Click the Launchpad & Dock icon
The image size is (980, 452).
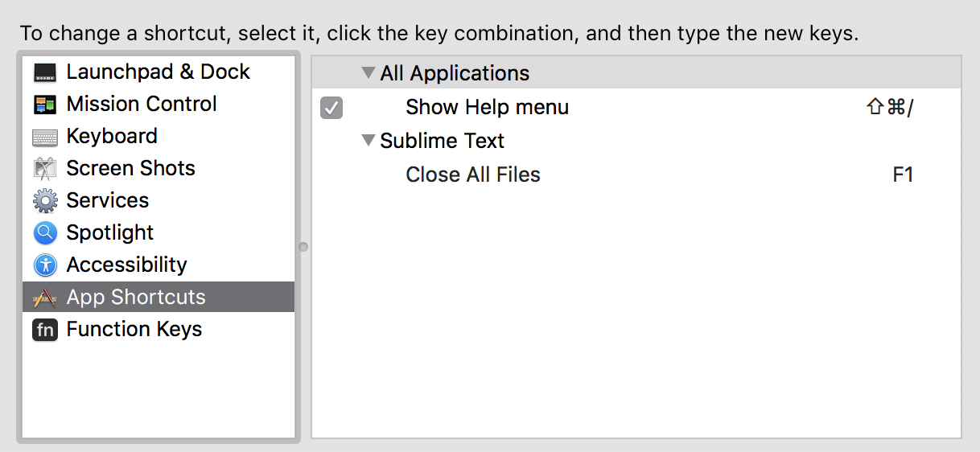coord(45,72)
